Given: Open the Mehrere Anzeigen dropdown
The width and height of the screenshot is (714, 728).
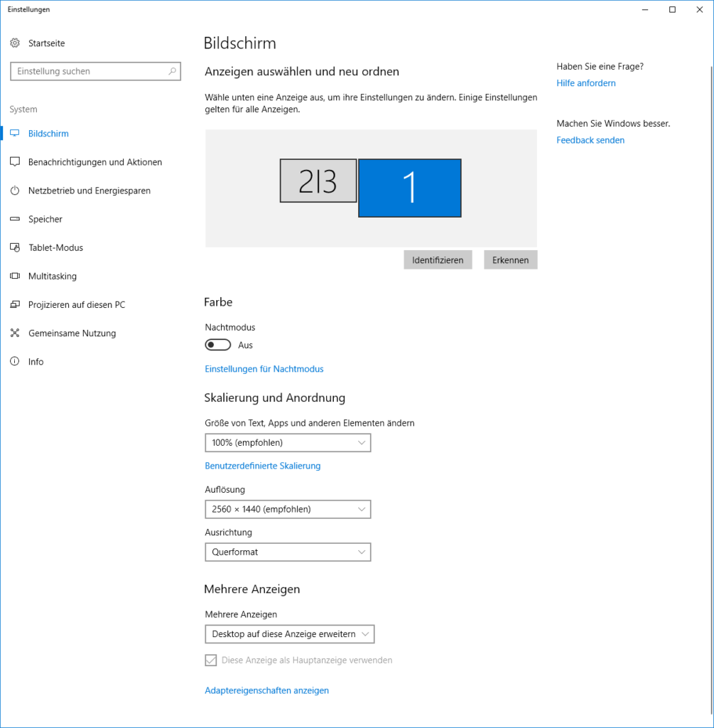Looking at the screenshot, I should [x=289, y=633].
